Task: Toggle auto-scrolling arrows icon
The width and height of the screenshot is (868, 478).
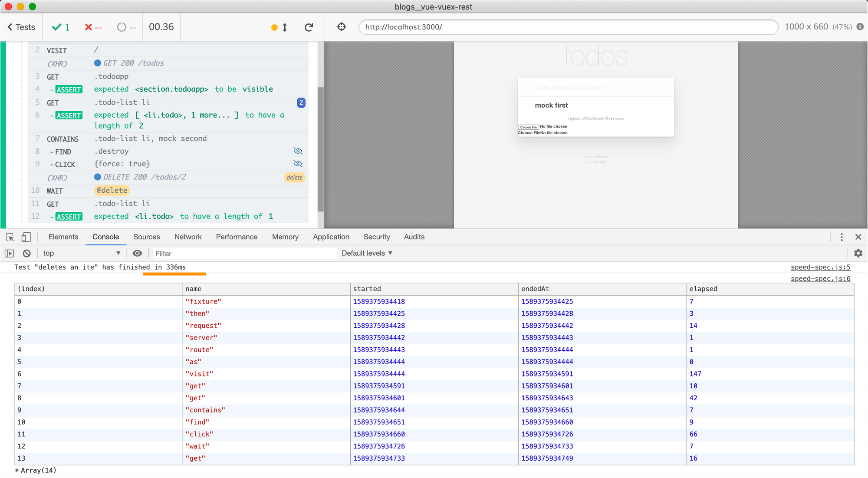Action: point(285,27)
